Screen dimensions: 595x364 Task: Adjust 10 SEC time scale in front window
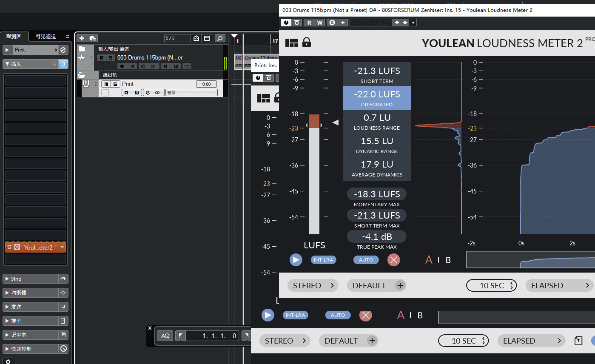492,285
